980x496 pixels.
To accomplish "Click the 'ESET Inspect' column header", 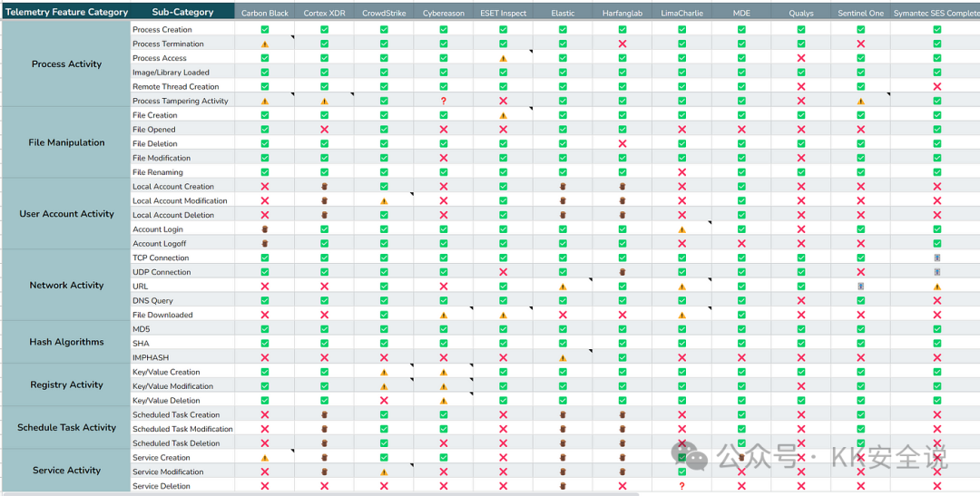I will (503, 13).
